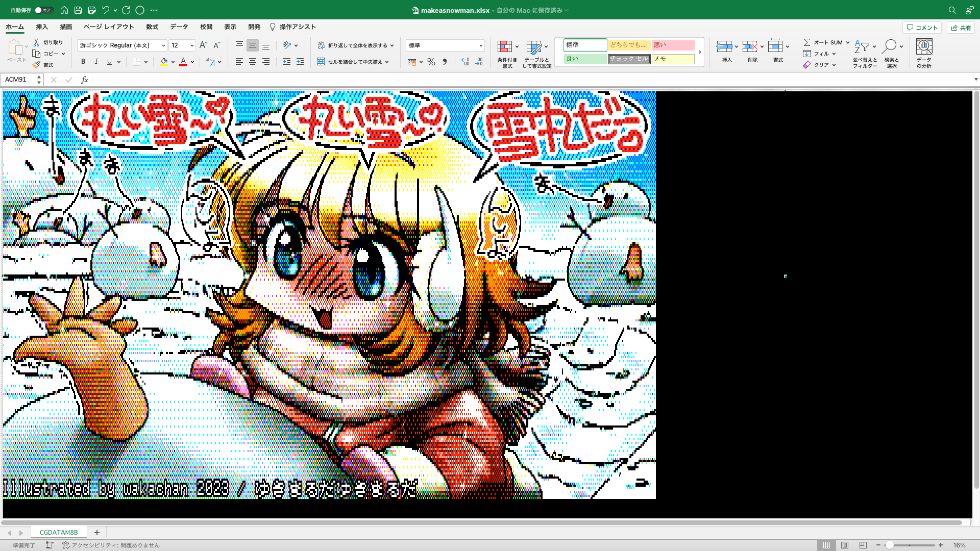Click Increase decimal icon

465,62
